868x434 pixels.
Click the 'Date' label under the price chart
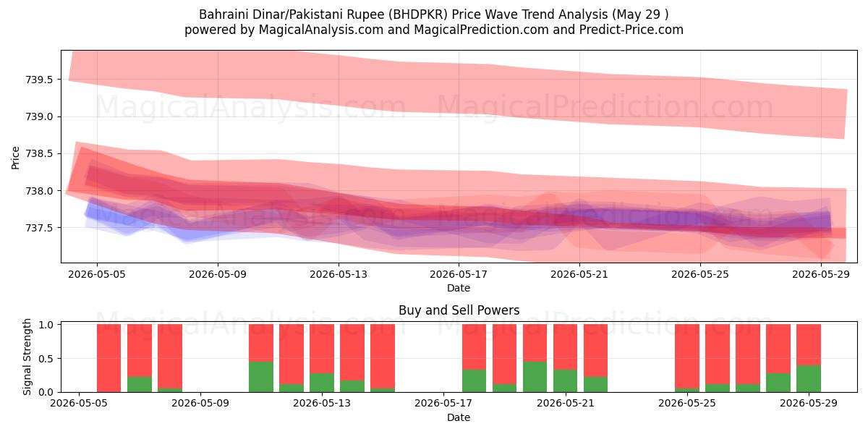point(459,288)
